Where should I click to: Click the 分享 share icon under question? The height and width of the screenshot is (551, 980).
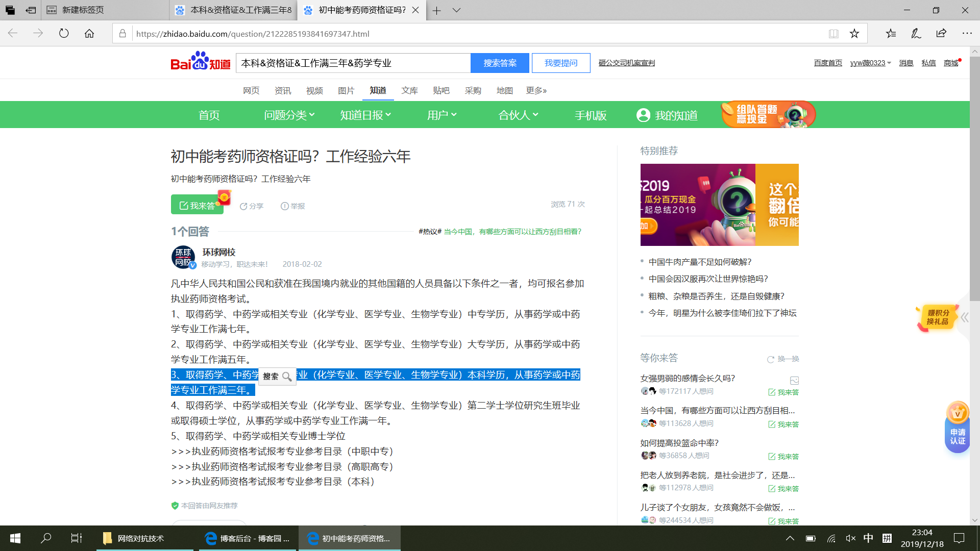pyautogui.click(x=244, y=206)
